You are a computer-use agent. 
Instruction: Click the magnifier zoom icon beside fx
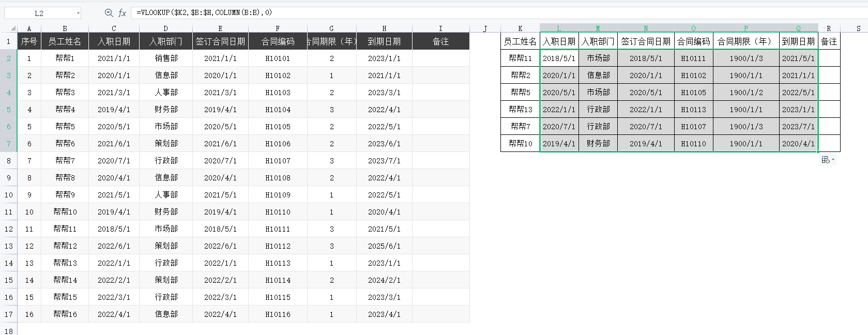109,13
